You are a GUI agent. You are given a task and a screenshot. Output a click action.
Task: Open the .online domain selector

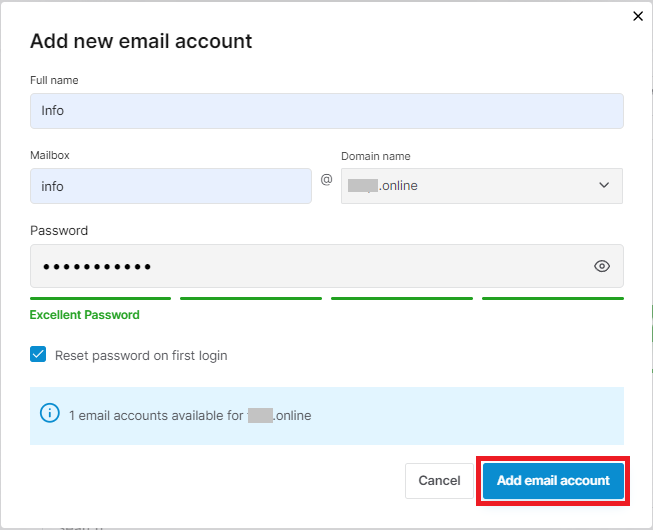pyautogui.click(x=482, y=186)
